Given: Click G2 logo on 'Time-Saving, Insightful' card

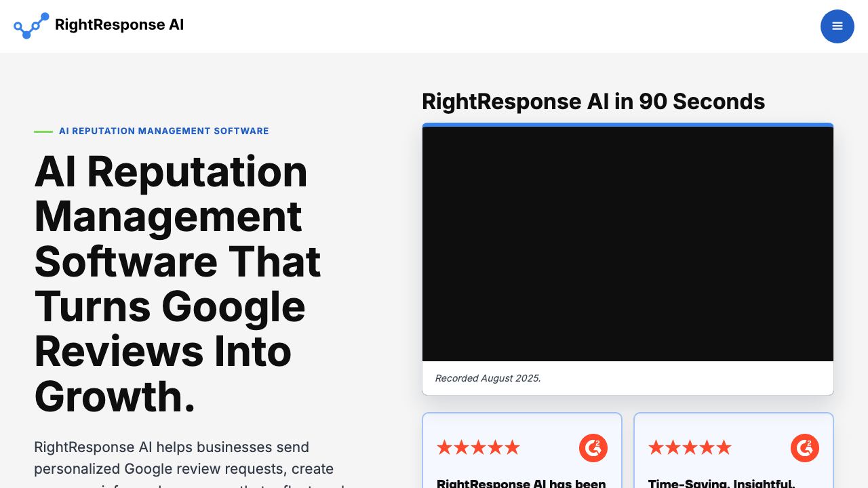Looking at the screenshot, I should pos(805,448).
